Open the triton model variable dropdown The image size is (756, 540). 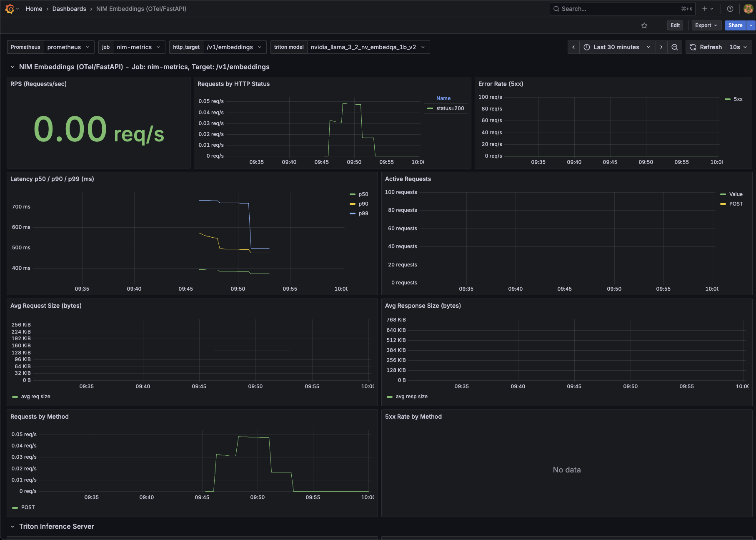(x=368, y=47)
